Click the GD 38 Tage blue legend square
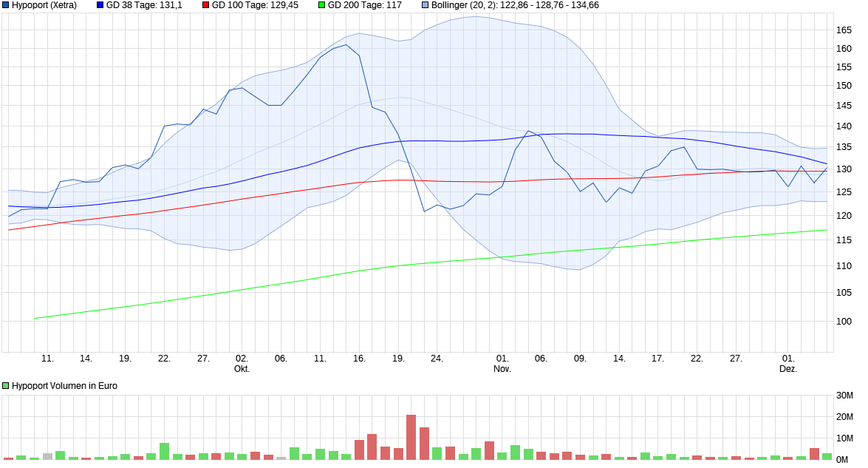Screen dimensions: 868x468 pos(100,5)
